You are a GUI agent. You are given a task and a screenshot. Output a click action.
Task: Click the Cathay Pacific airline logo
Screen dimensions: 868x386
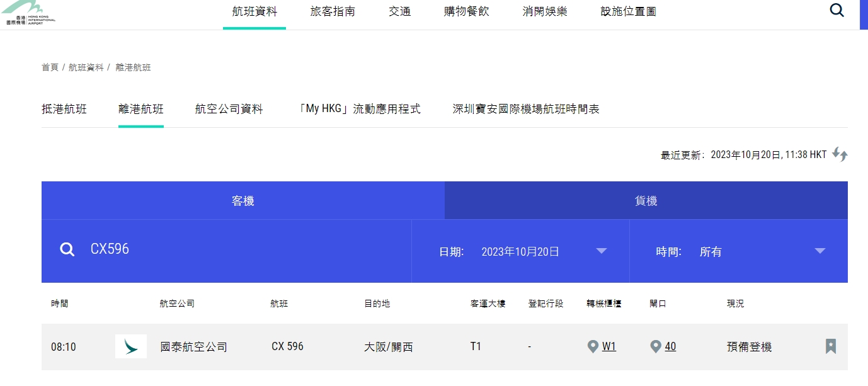tap(131, 346)
